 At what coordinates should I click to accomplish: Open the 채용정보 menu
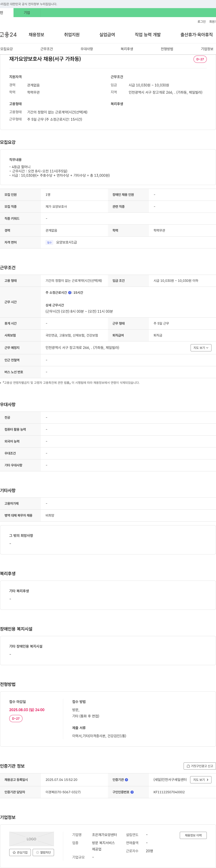coord(36,35)
